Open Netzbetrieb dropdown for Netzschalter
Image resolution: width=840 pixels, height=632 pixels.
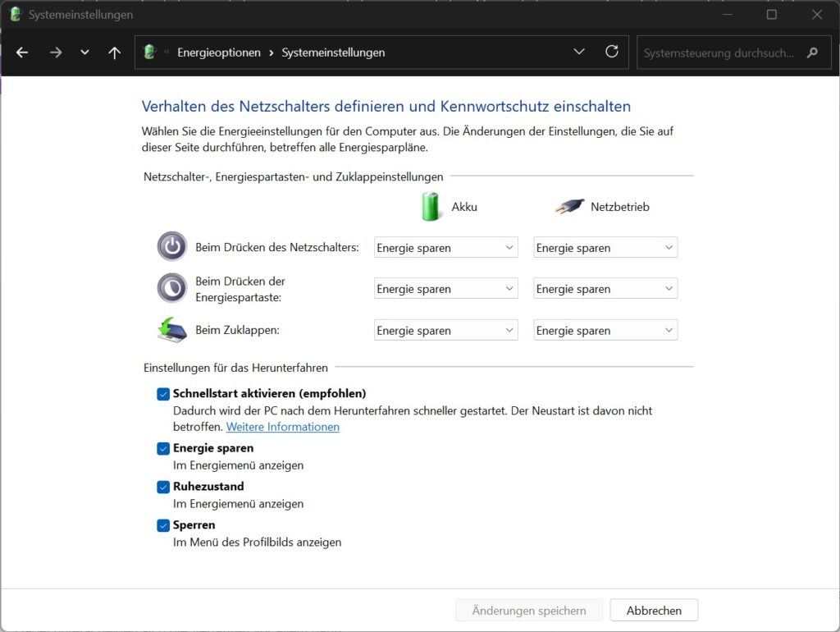click(605, 247)
